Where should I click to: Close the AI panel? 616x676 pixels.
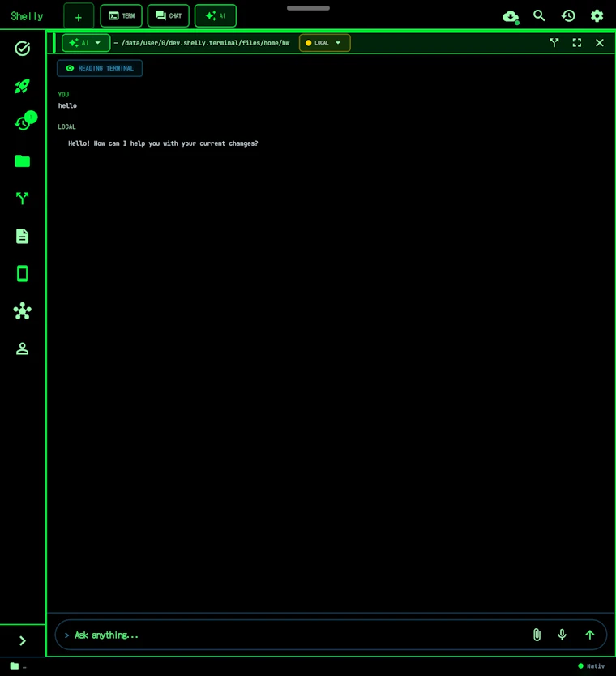click(600, 43)
